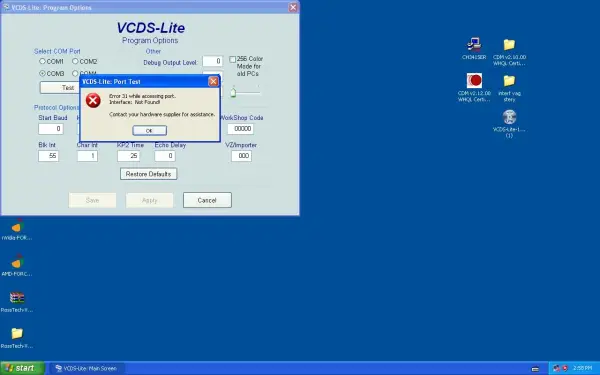
Task: Click the Debug Output Level field
Action: [212, 61]
